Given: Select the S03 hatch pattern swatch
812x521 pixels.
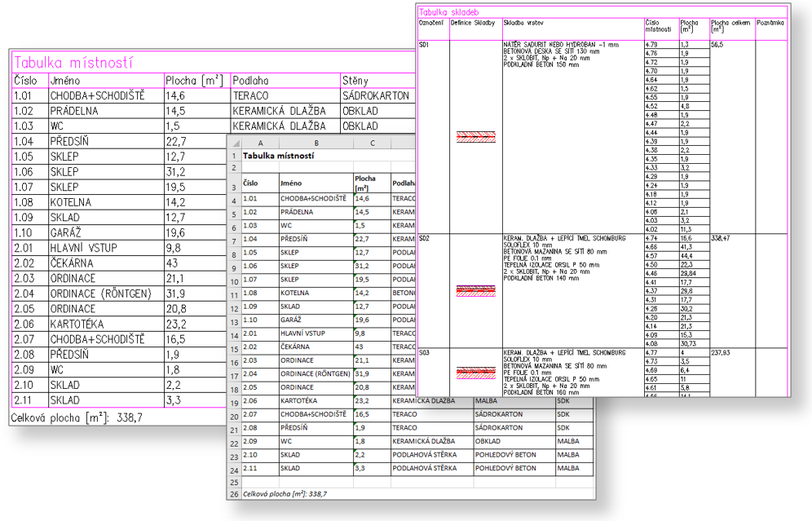Looking at the screenshot, I should 474,373.
